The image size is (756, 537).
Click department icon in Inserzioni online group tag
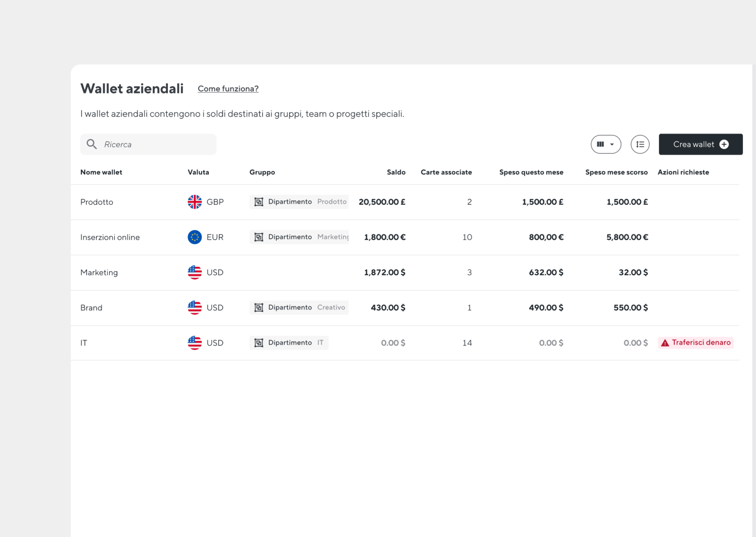(259, 237)
